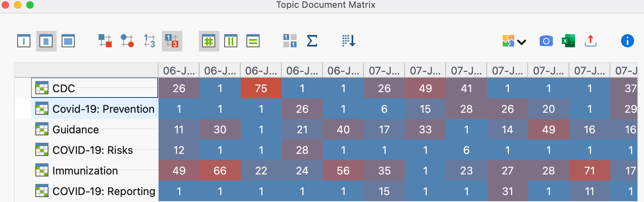Open the blue info icon
Screen dimensions: 644x202
pos(627,41)
